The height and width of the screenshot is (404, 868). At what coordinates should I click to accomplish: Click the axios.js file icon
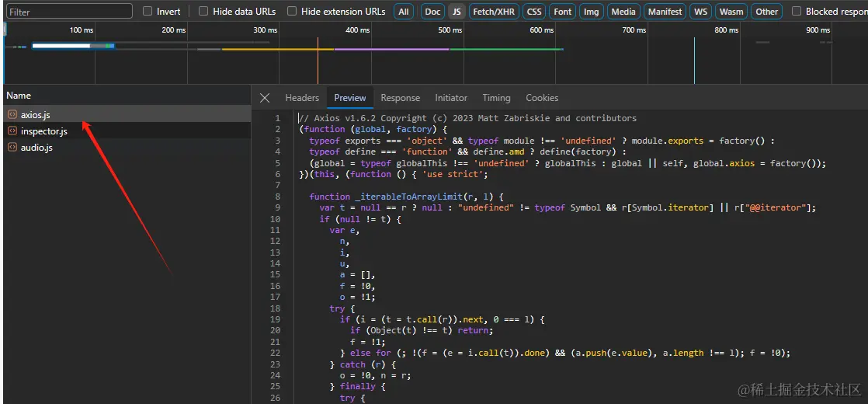coord(12,115)
